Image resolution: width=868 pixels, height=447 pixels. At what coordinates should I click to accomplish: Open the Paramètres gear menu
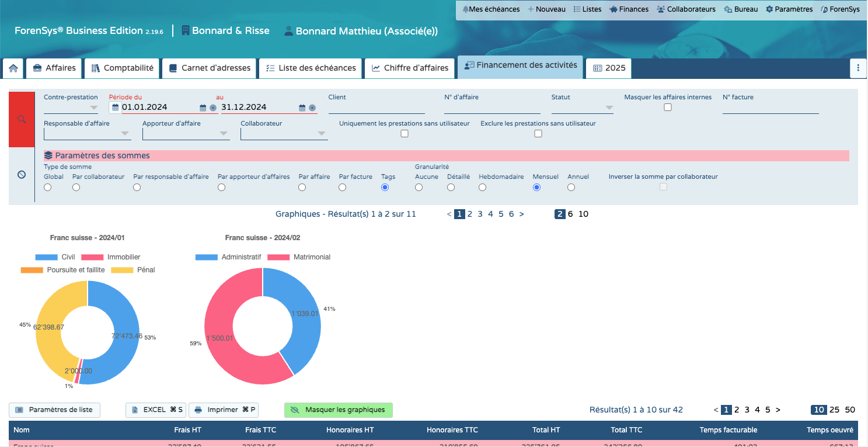click(x=789, y=9)
